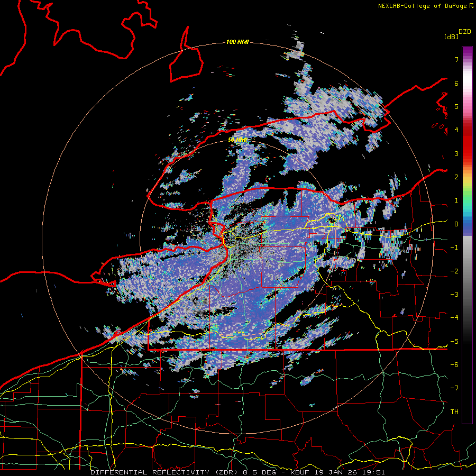Select the 2 value on the scale
This screenshot has width=476, height=476.
[456, 177]
